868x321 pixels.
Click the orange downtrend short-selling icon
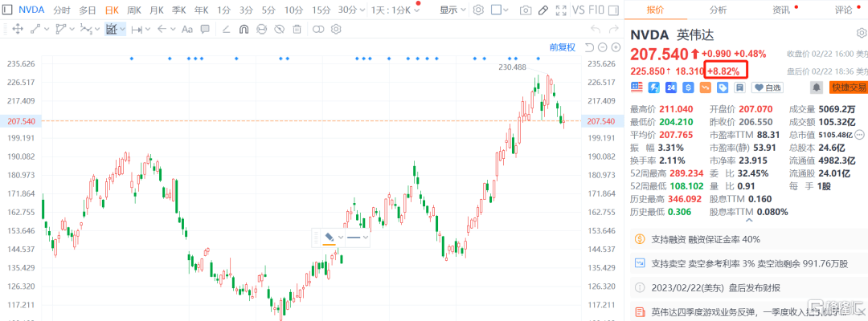pyautogui.click(x=706, y=87)
